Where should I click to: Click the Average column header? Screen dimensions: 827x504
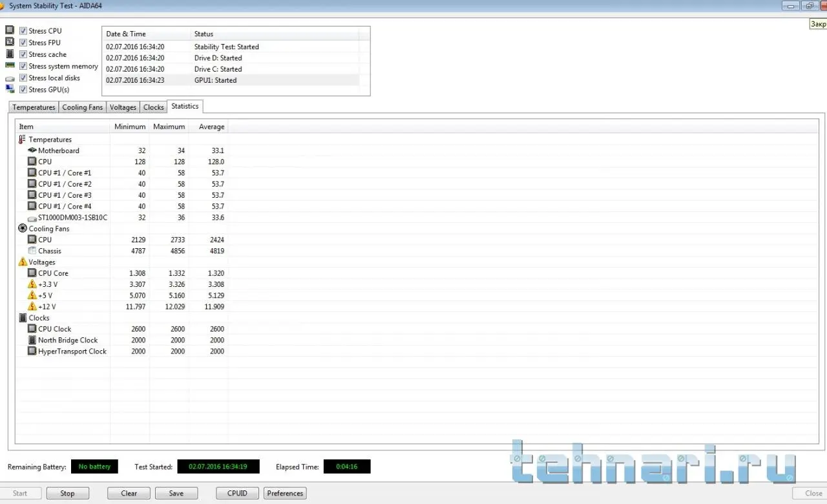(x=208, y=127)
